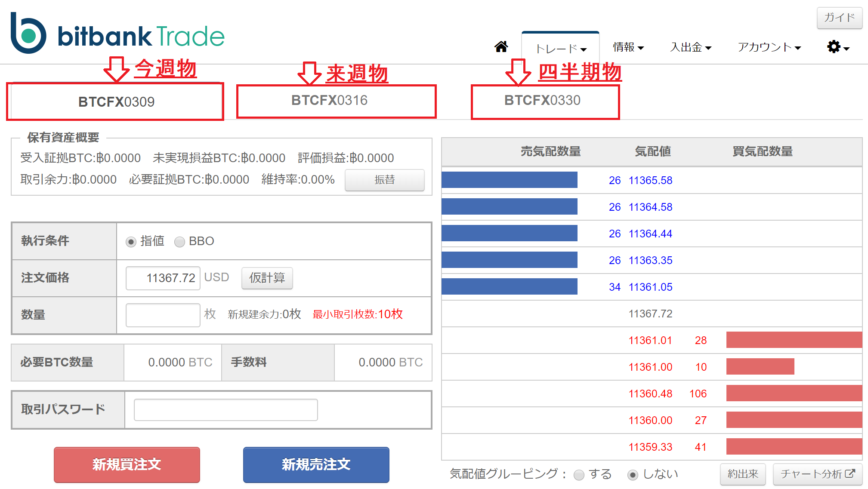Select bid price 11360.48

(x=650, y=394)
